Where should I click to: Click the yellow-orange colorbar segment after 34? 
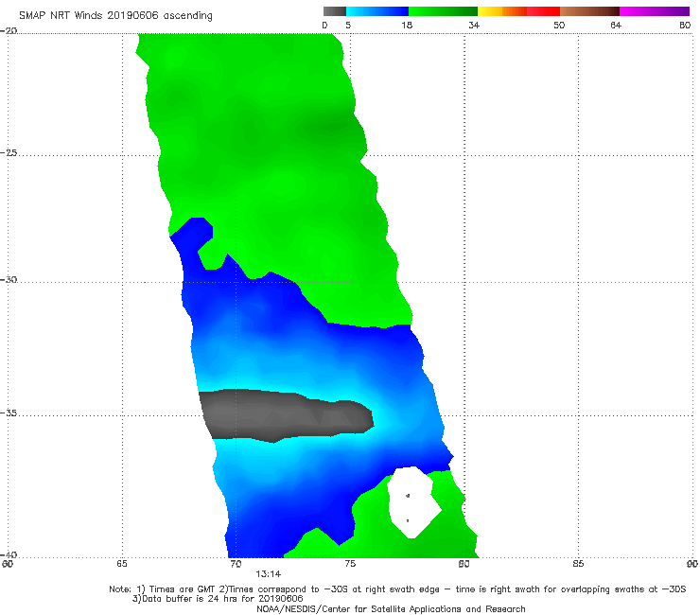pos(501,11)
